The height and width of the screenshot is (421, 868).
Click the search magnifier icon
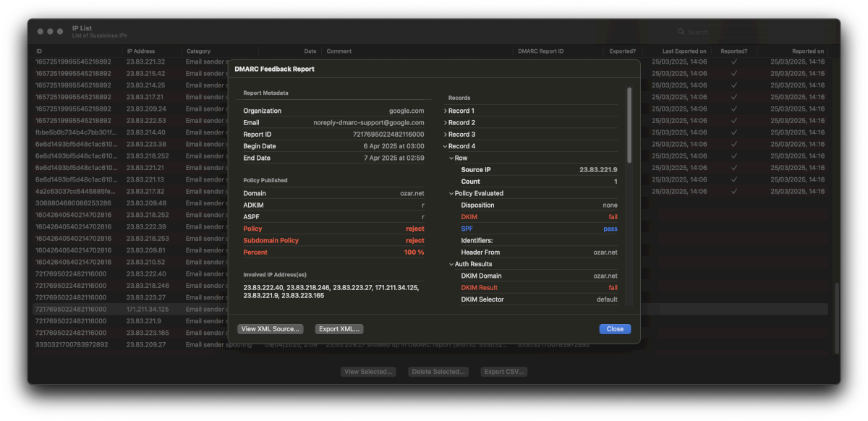[681, 32]
